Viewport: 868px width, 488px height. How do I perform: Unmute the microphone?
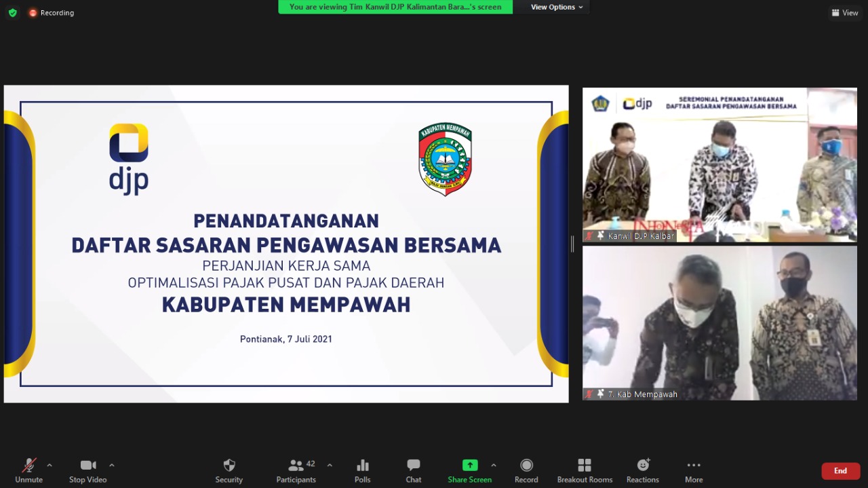29,470
